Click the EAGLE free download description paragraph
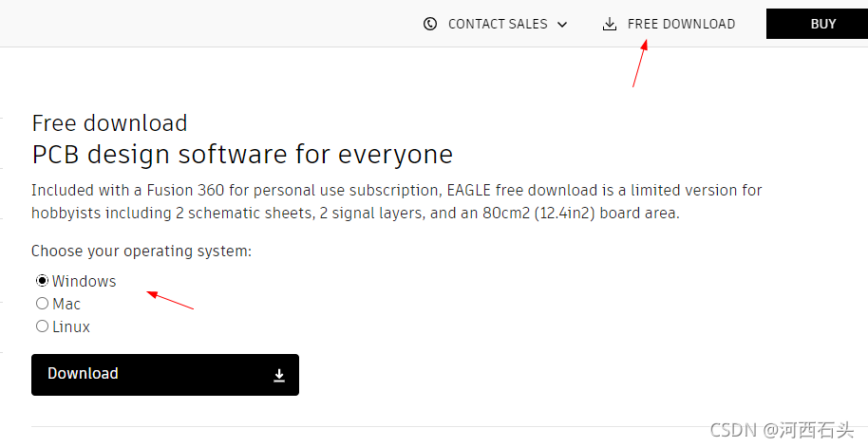 [396, 202]
